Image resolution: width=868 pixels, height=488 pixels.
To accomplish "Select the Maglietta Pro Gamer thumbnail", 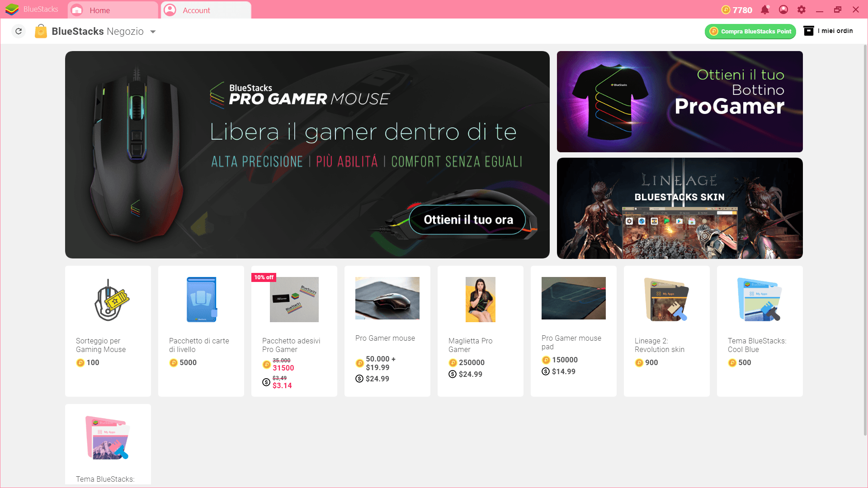I will point(480,299).
